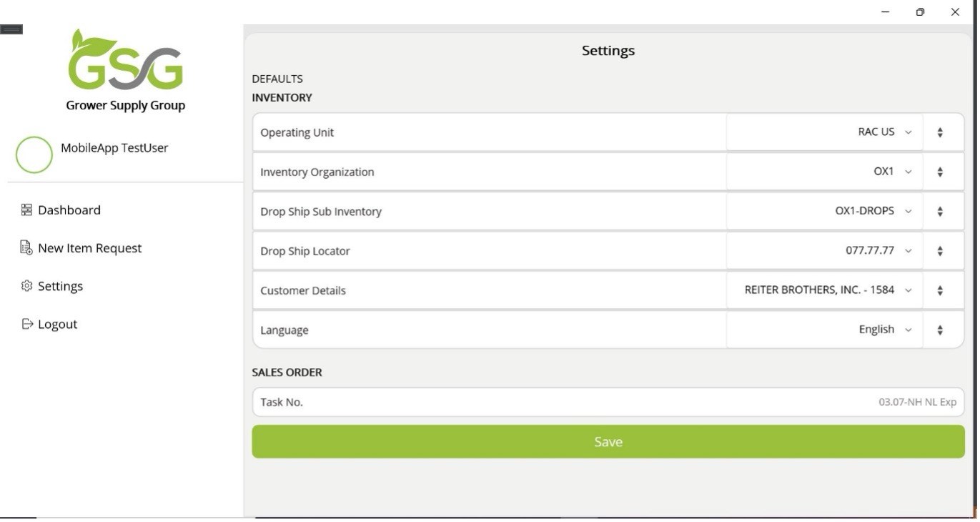
Task: Click the MobileApp TestUser name
Action: (x=114, y=148)
